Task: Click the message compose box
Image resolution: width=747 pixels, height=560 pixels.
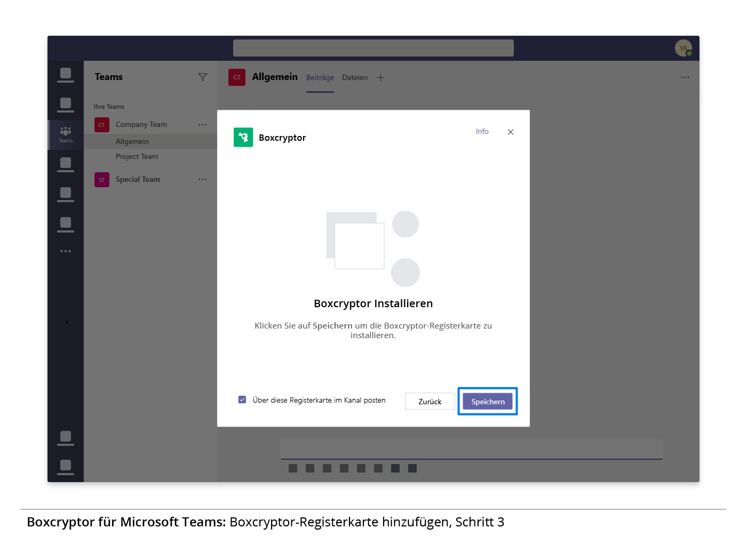Action: coord(472,449)
